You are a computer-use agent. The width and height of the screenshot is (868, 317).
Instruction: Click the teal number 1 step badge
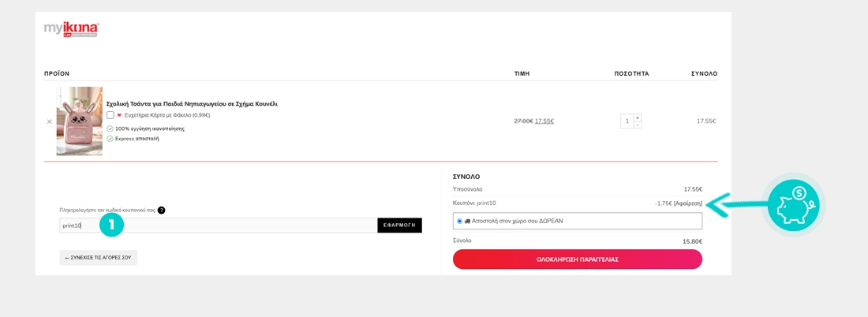tap(111, 225)
